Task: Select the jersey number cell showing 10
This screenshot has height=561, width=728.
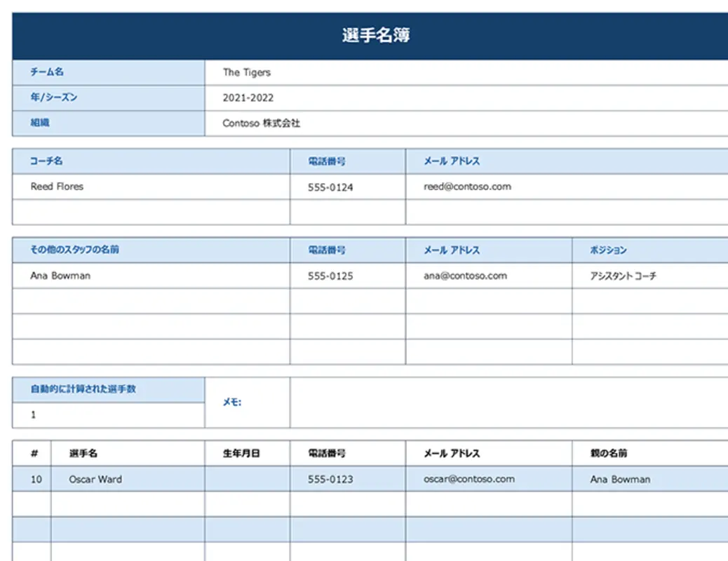Action: pyautogui.click(x=36, y=480)
